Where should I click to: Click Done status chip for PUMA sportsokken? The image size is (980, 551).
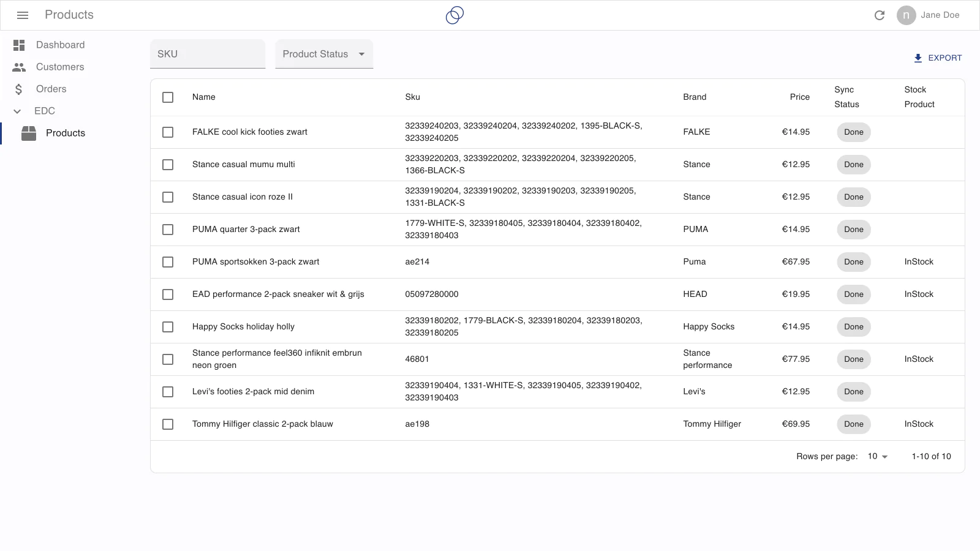(853, 262)
